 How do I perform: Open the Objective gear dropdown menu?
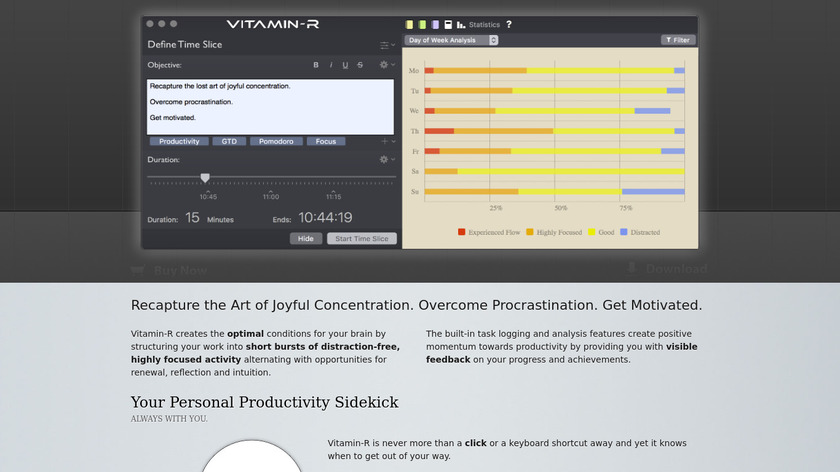click(387, 65)
